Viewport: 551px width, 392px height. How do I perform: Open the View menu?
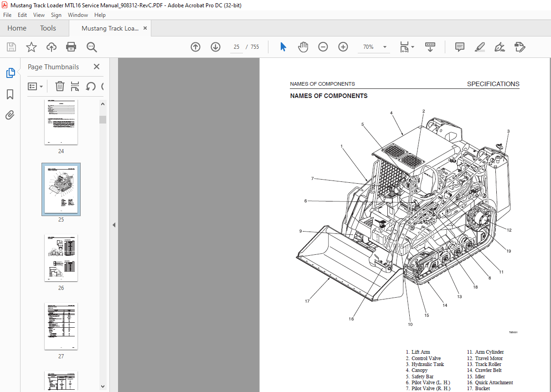click(x=39, y=15)
